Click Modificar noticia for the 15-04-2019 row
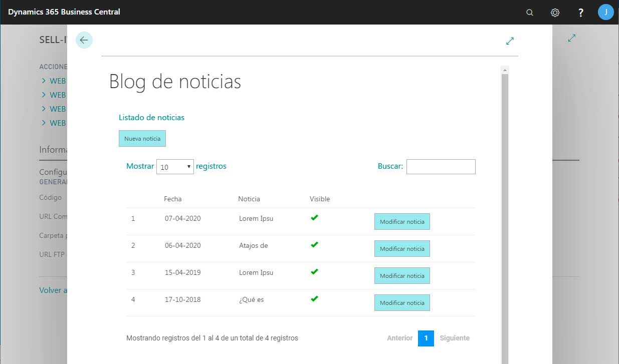The height and width of the screenshot is (364, 619). click(x=402, y=276)
